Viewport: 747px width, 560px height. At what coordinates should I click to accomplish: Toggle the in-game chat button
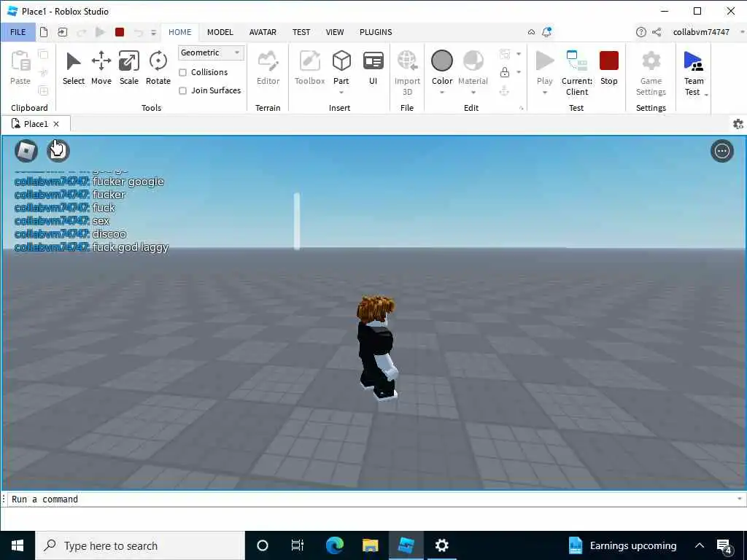coord(58,151)
